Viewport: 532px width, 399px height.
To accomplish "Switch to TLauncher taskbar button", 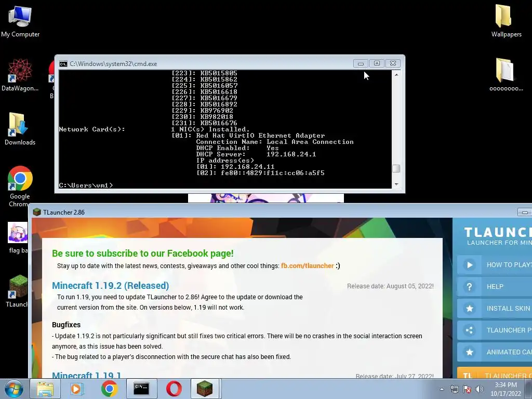I will (205, 389).
